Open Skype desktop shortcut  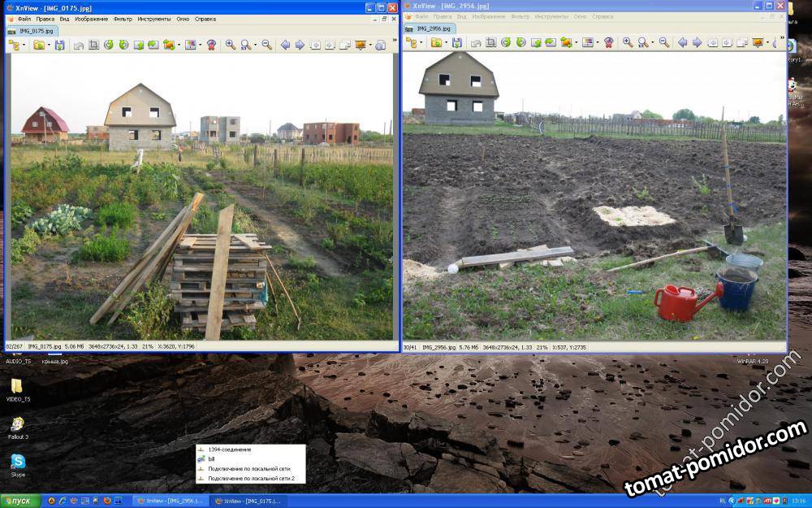(x=18, y=463)
